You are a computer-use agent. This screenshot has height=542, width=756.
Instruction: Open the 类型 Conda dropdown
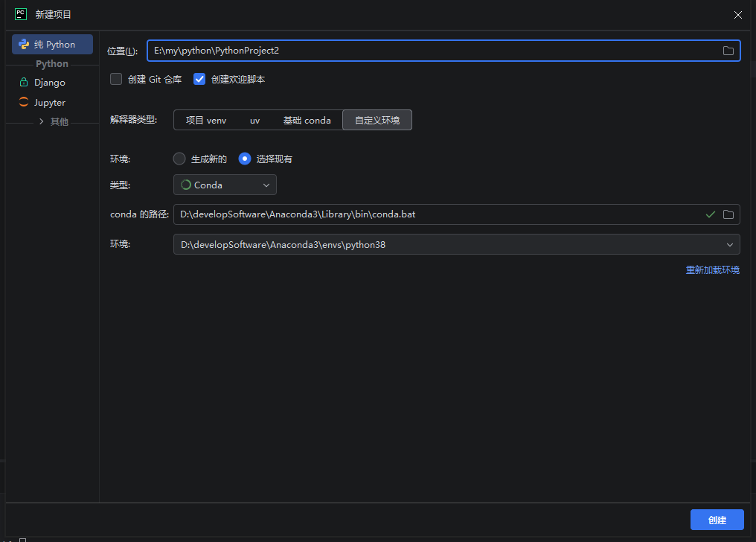(225, 185)
